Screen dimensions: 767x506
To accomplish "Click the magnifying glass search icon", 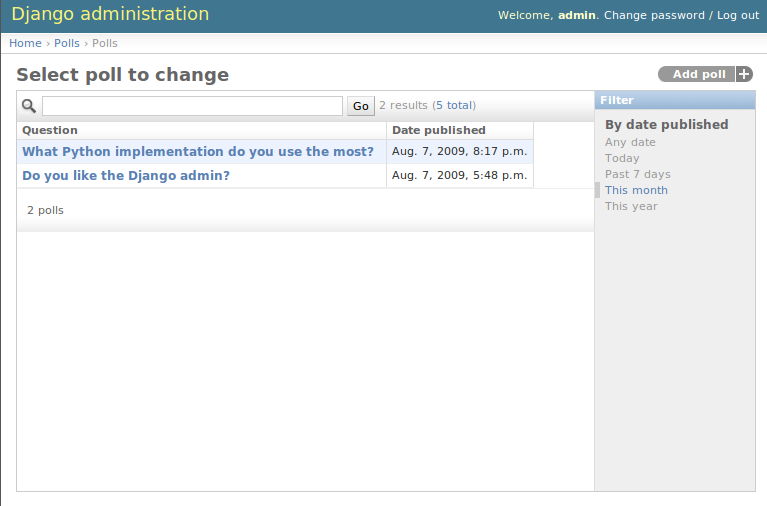I will (x=29, y=106).
